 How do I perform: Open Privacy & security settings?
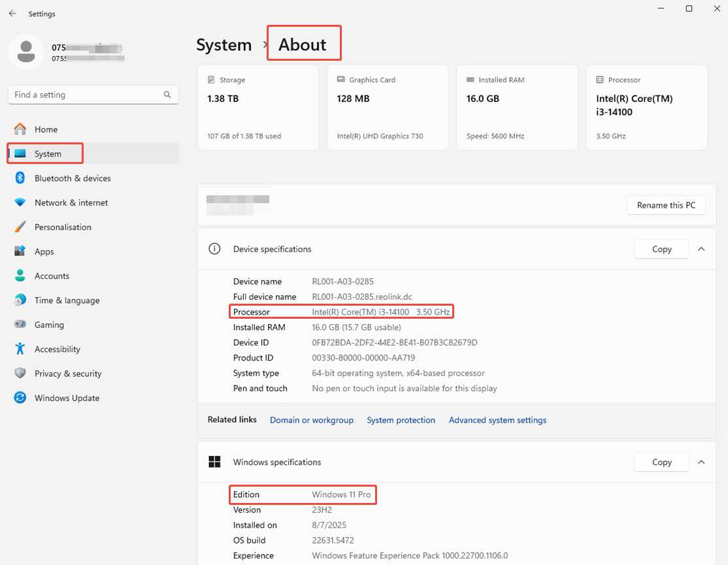pyautogui.click(x=93, y=374)
